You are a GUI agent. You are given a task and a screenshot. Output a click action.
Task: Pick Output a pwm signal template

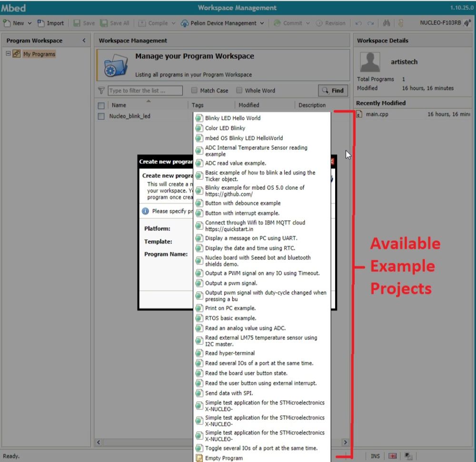click(262, 283)
